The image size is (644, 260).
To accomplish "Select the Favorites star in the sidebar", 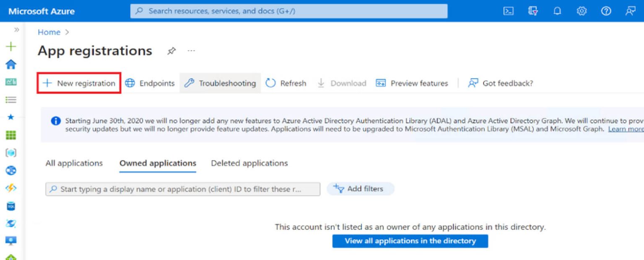I will pyautogui.click(x=11, y=117).
